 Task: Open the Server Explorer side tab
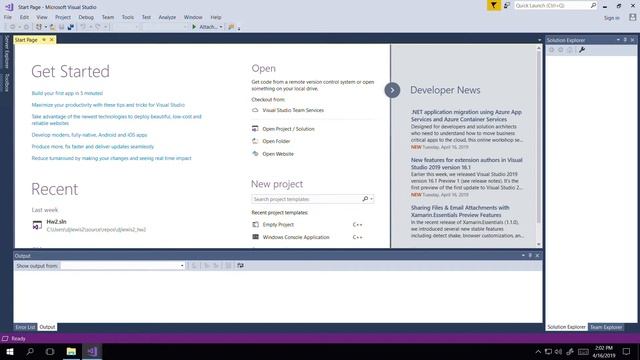(7, 52)
